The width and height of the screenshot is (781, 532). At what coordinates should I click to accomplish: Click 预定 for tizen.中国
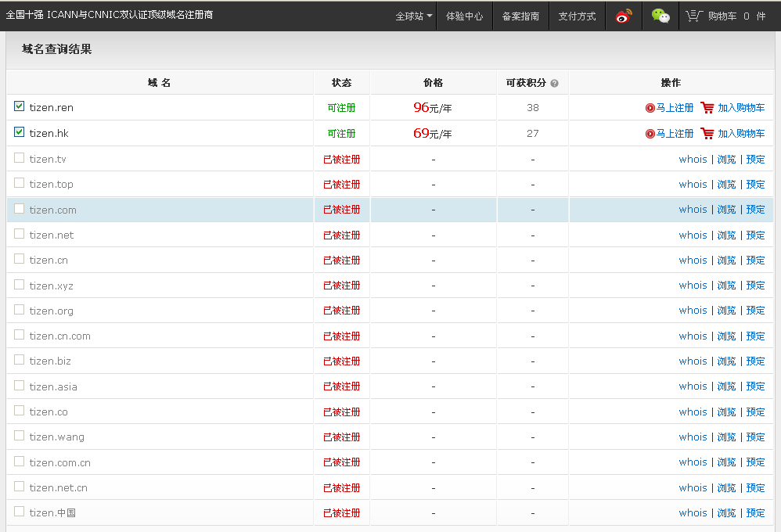pos(755,513)
